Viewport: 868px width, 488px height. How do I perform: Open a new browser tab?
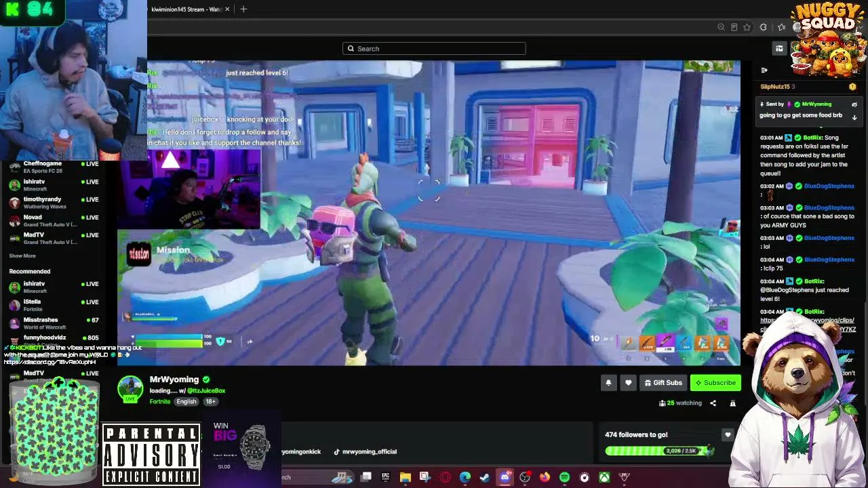click(x=243, y=9)
